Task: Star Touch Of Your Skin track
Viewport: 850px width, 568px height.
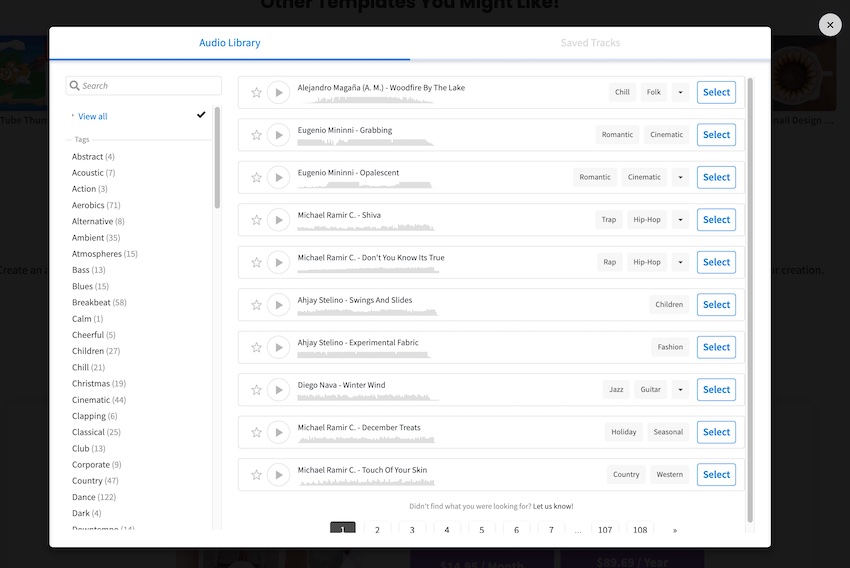Action: 256,475
